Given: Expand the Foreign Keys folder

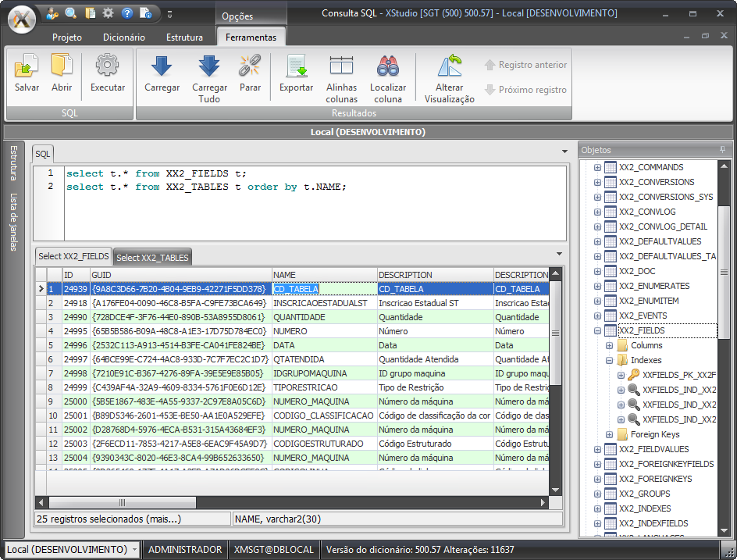Looking at the screenshot, I should click(610, 434).
